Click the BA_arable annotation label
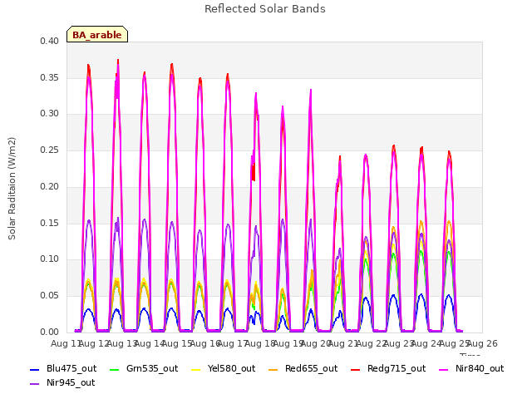This screenshot has height=399, width=532. 97,35
